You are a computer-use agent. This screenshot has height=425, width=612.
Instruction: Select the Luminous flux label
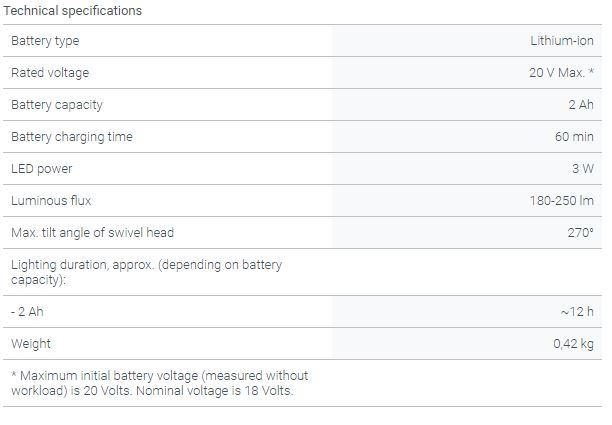click(51, 201)
